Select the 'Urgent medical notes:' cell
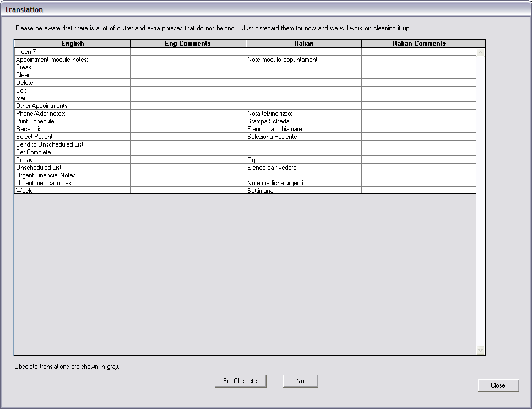The width and height of the screenshot is (532, 409). [72, 183]
